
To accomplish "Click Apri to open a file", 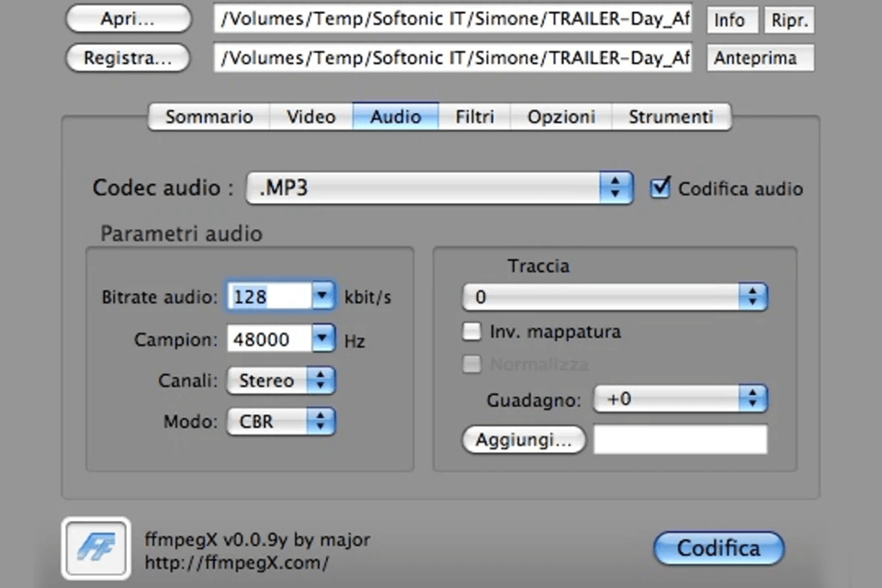I will click(x=127, y=19).
